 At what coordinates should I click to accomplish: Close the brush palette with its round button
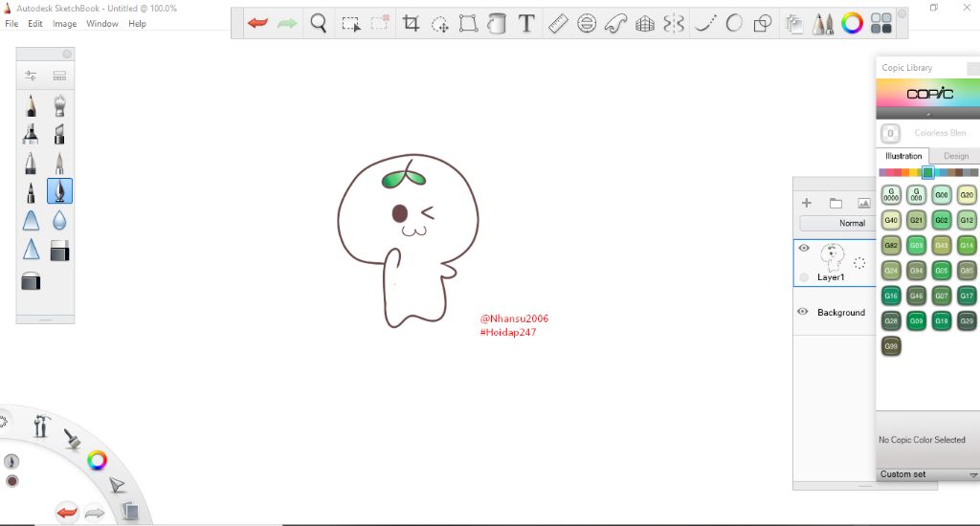67,55
